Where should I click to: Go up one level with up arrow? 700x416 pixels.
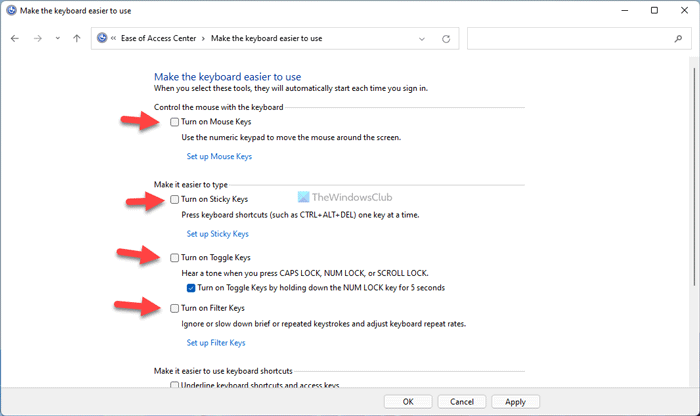77,39
